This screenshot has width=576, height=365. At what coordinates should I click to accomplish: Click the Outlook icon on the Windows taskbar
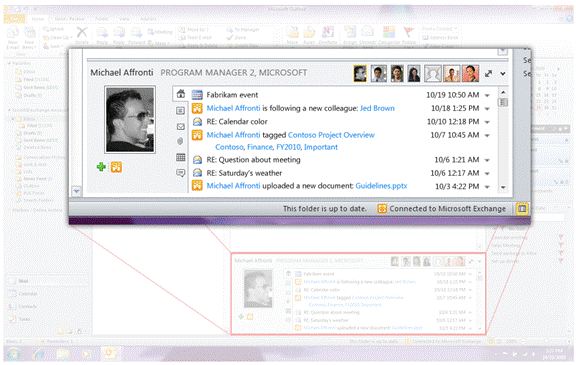click(110, 354)
